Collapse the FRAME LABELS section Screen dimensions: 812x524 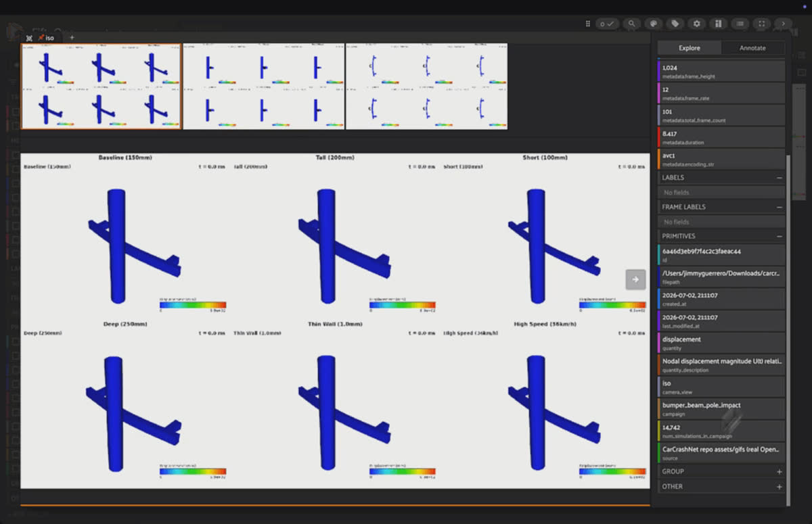780,207
